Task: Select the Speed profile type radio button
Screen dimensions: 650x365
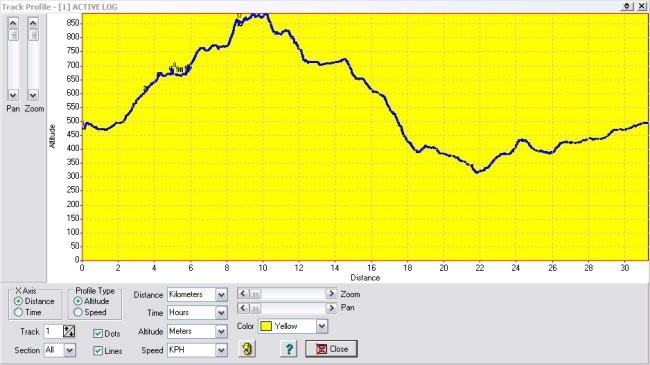Action: (78, 312)
